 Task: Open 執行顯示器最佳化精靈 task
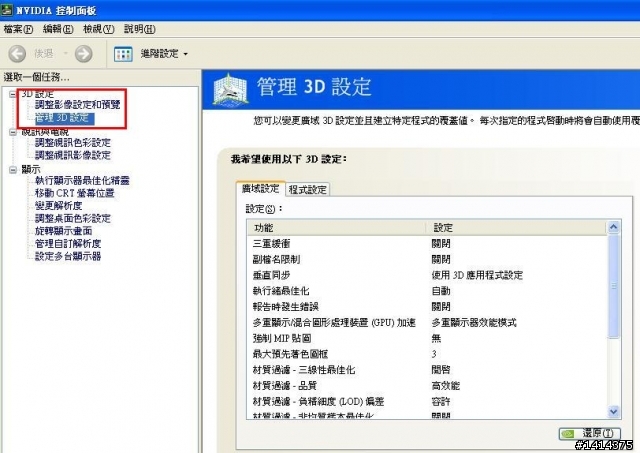pos(82,180)
